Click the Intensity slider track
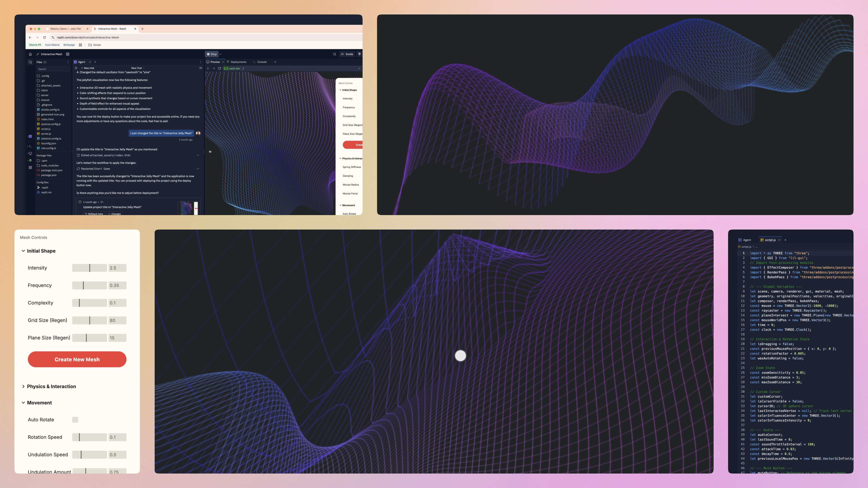This screenshot has height=488, width=868. 89,268
